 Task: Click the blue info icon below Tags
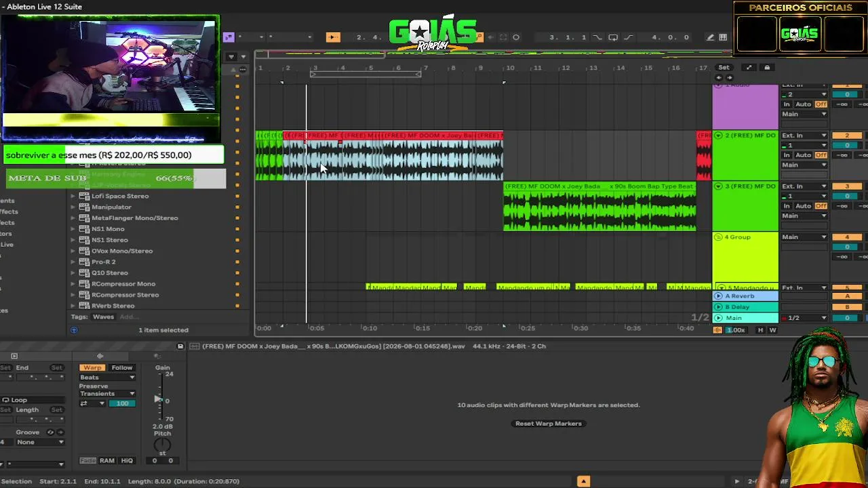[x=74, y=330]
